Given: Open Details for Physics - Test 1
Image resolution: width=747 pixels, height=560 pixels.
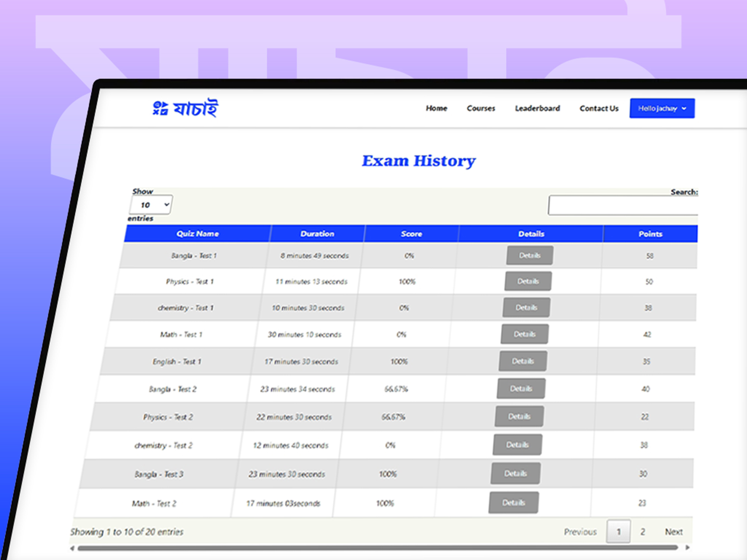Looking at the screenshot, I should click(528, 281).
